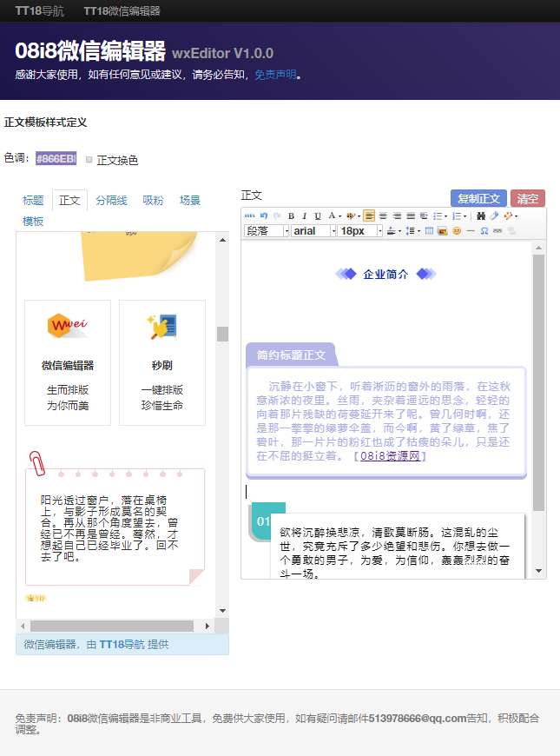The width and height of the screenshot is (560, 756).
Task: Insert a table using the table icon
Action: 430,231
